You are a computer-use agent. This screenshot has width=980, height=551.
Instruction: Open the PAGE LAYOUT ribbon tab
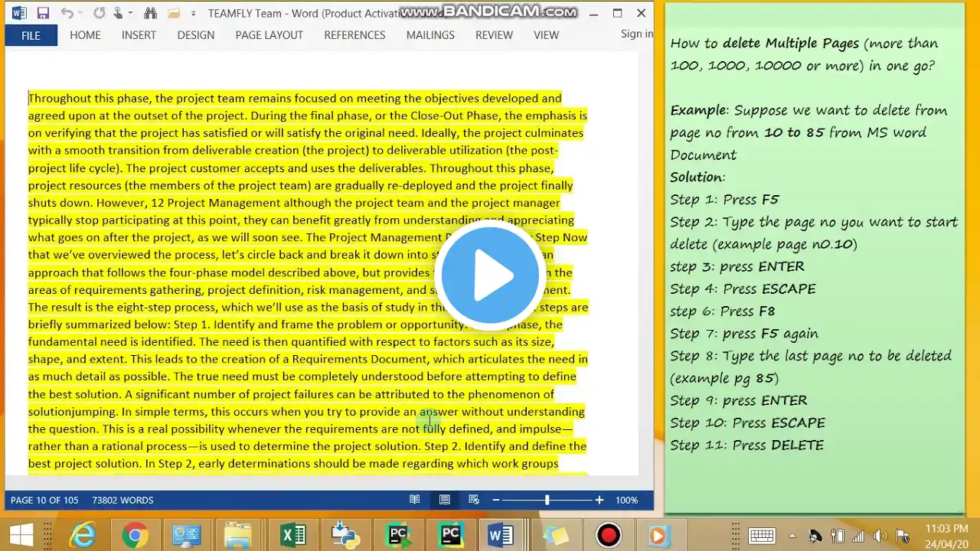pyautogui.click(x=269, y=35)
